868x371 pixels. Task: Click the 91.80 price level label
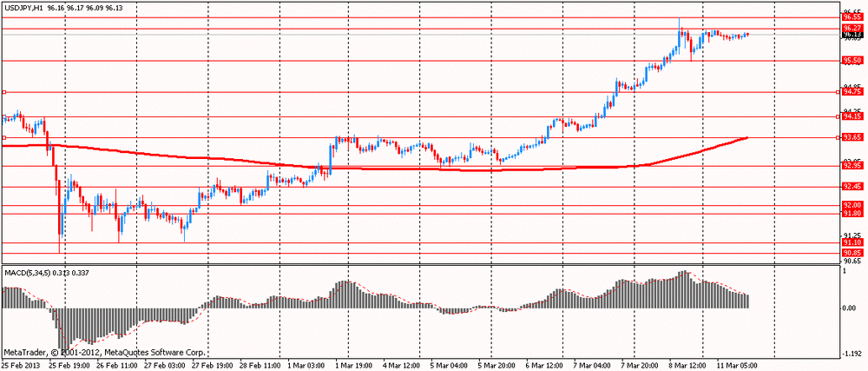pyautogui.click(x=851, y=213)
